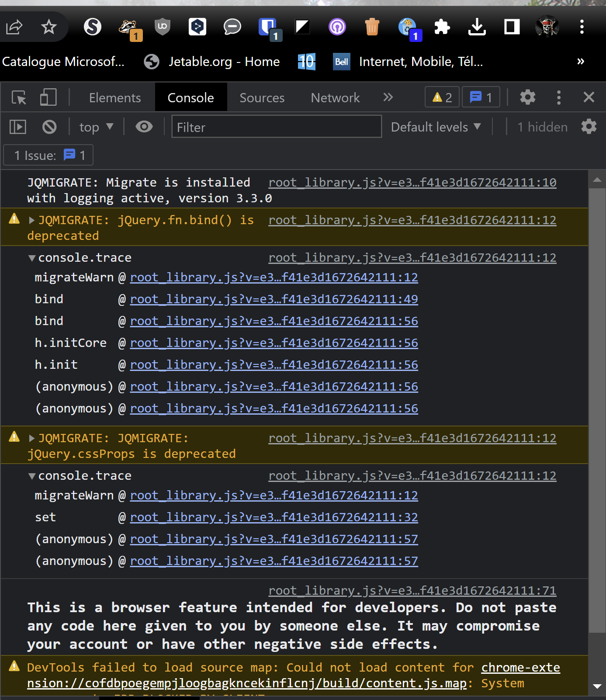Clear the console with the ban icon
Image resolution: width=606 pixels, height=700 pixels.
pos(49,127)
